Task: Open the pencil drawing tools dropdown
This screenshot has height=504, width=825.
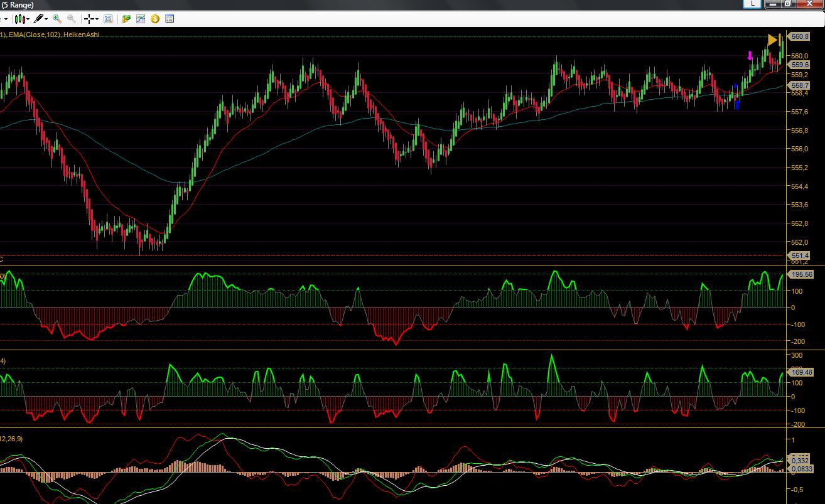Action: pos(41,19)
